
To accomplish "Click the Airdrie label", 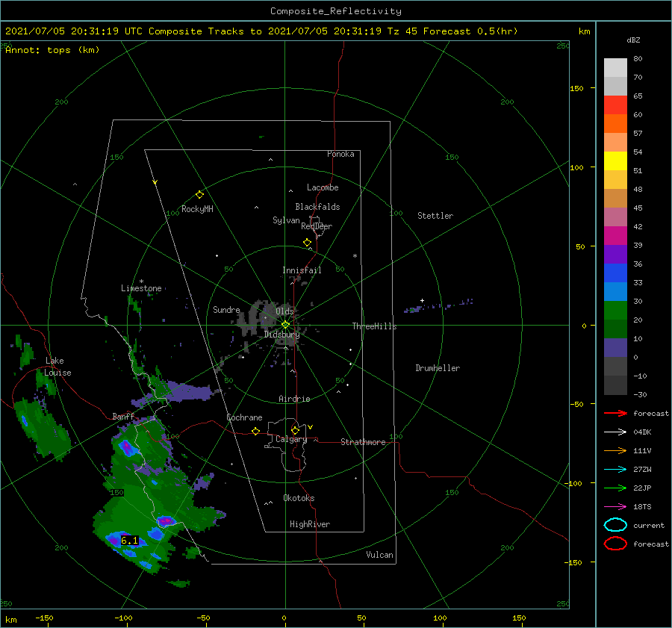I will tap(294, 399).
